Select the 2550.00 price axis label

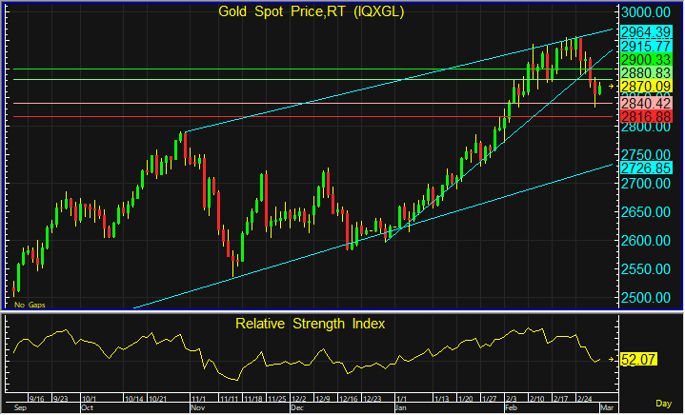coord(646,269)
